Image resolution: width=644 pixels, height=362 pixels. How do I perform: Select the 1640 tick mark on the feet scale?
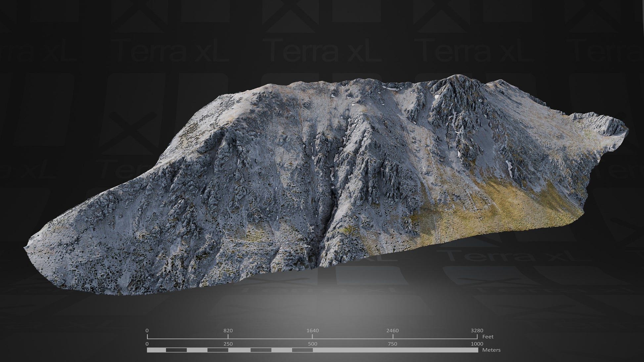(313, 330)
